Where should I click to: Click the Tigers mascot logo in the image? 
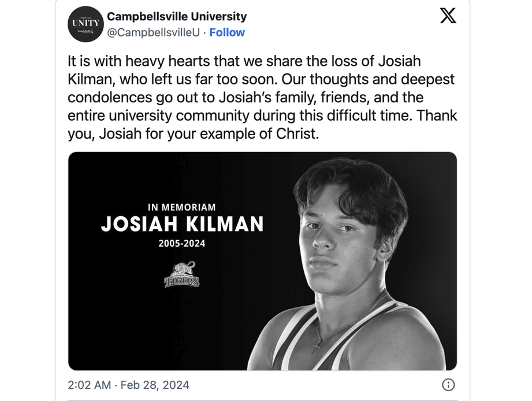click(x=182, y=274)
